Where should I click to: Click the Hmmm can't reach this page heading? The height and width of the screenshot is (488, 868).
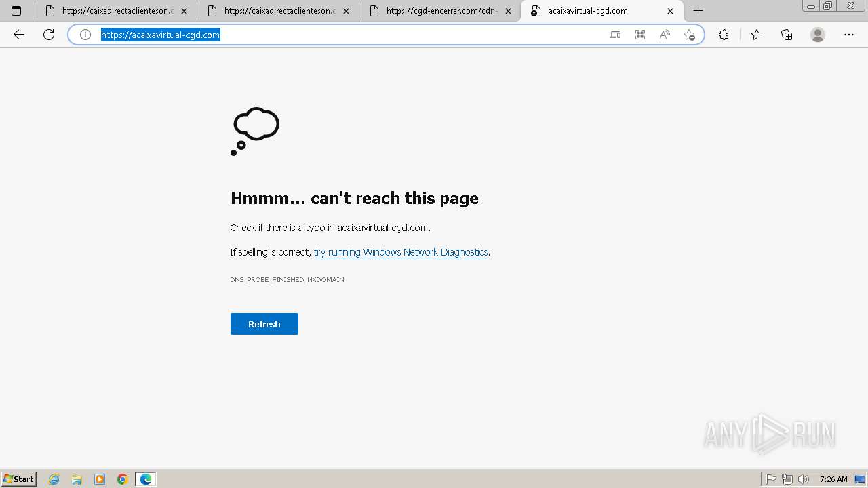[x=355, y=198]
